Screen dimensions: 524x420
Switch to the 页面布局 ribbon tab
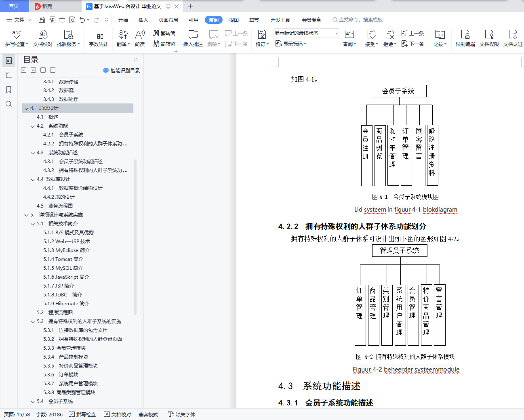pyautogui.click(x=168, y=20)
